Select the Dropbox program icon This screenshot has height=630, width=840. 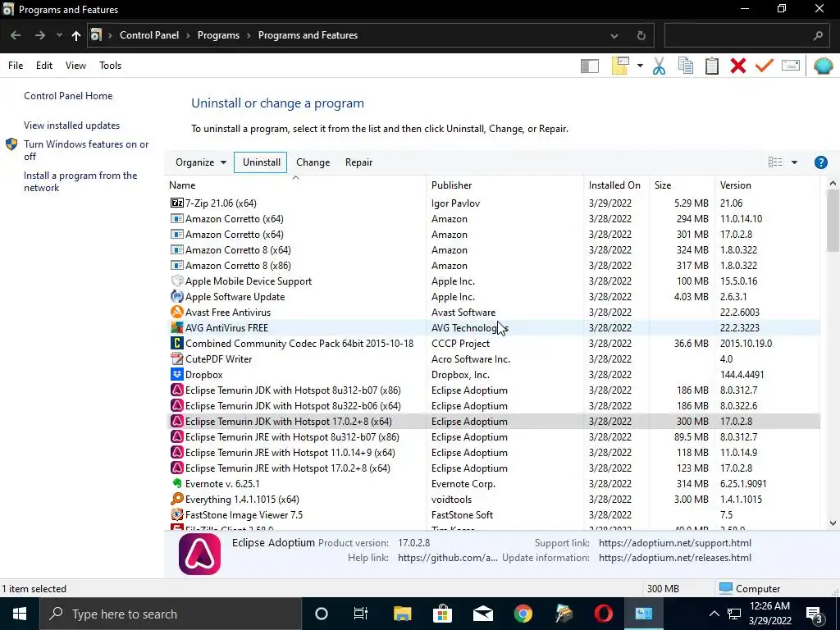[177, 374]
